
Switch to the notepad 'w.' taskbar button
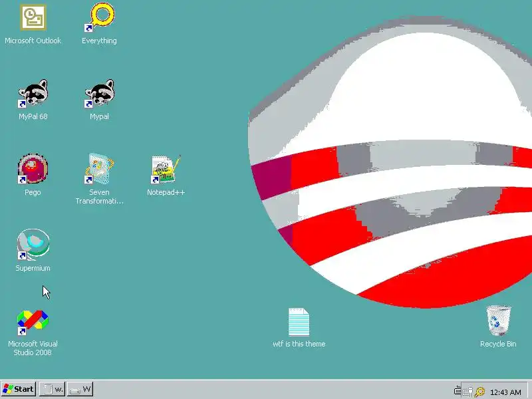(52, 389)
